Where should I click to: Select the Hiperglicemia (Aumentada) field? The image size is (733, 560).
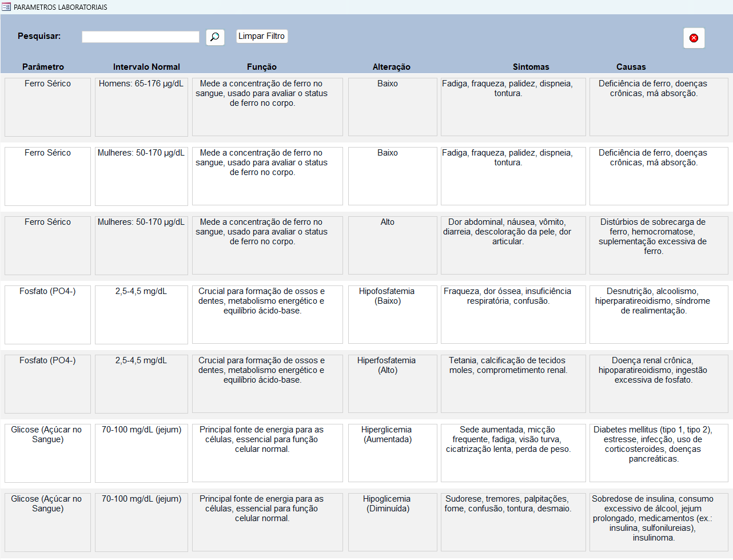pyautogui.click(x=392, y=452)
